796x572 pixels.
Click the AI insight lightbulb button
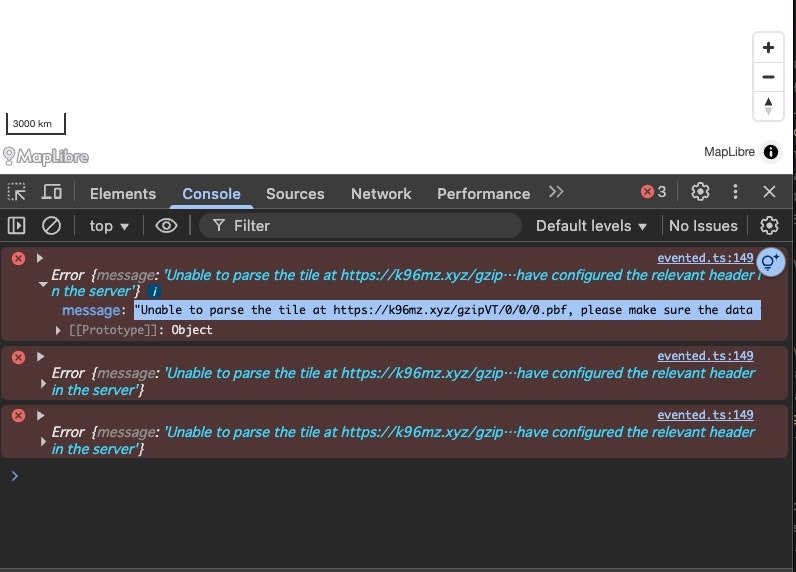(x=770, y=262)
